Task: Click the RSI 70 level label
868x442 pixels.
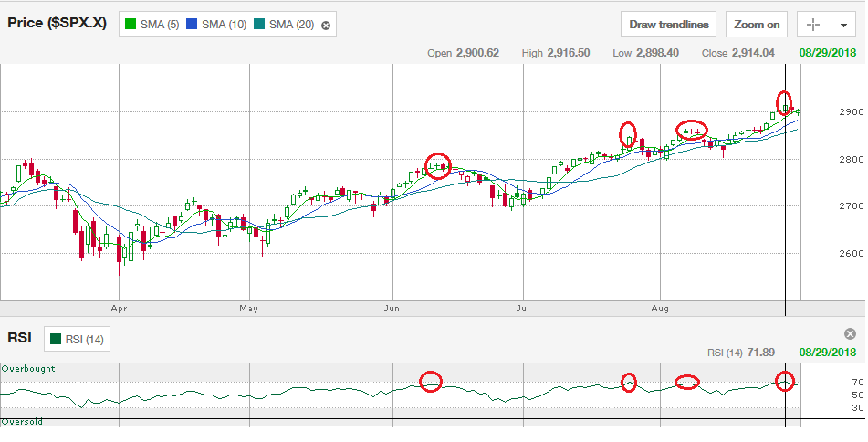Action: coord(858,382)
